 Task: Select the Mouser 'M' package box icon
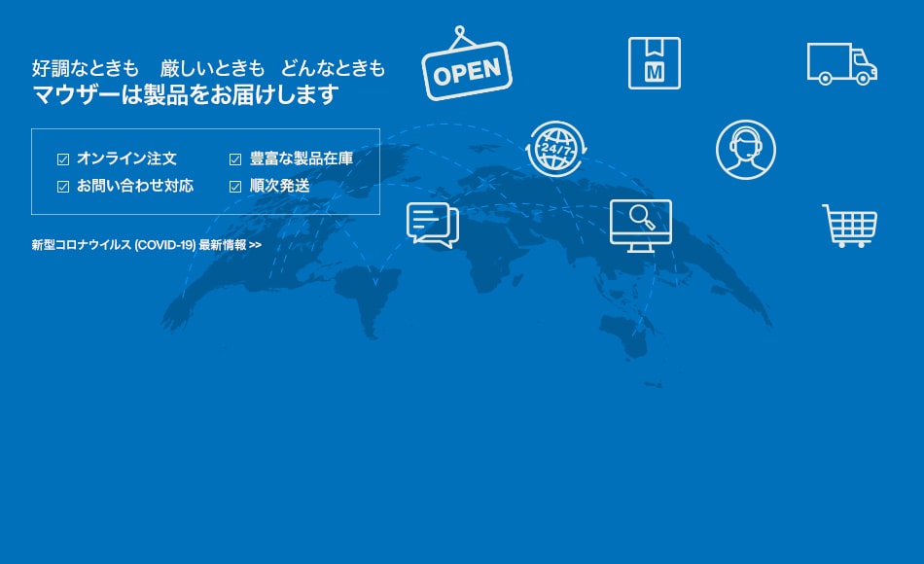(654, 62)
